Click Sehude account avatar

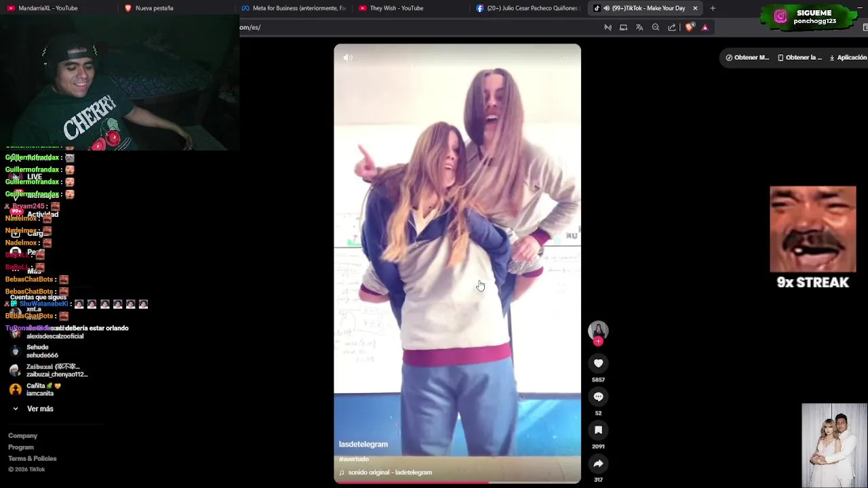[x=16, y=351]
